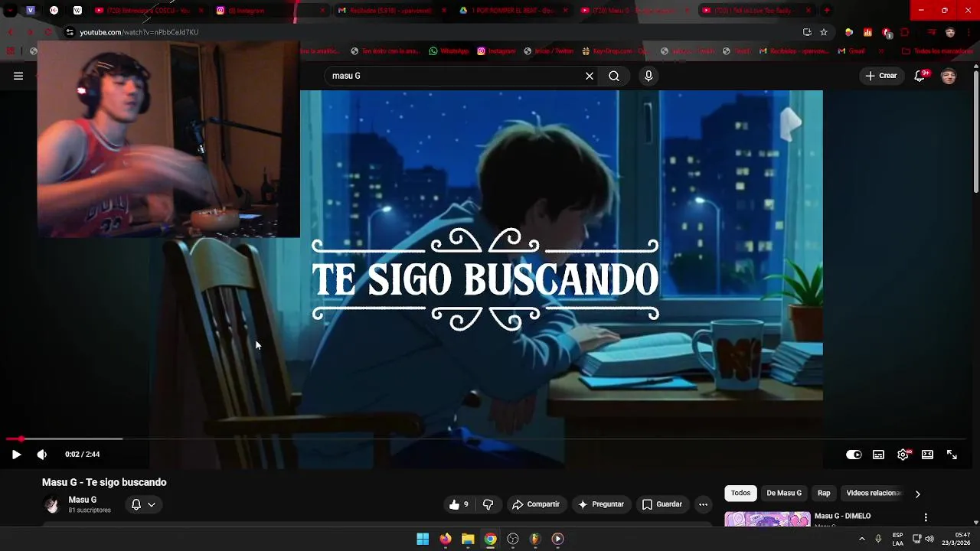Select the Rap filter chip

[x=824, y=494]
